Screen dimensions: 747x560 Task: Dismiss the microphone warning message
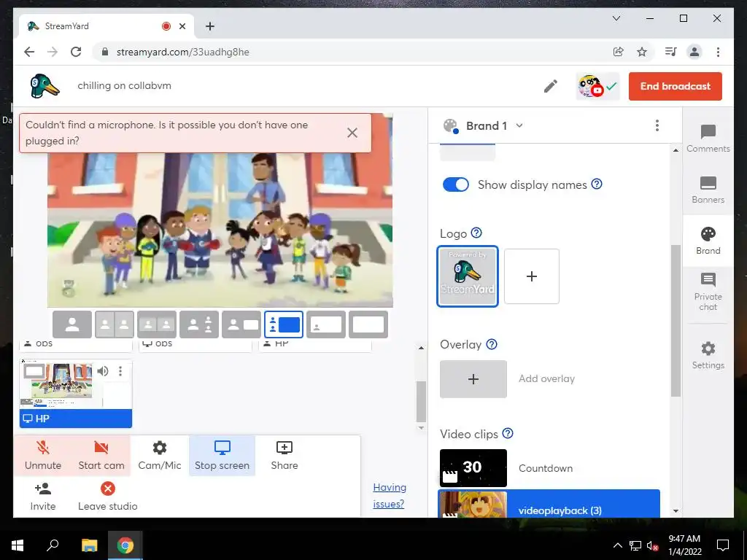[352, 133]
